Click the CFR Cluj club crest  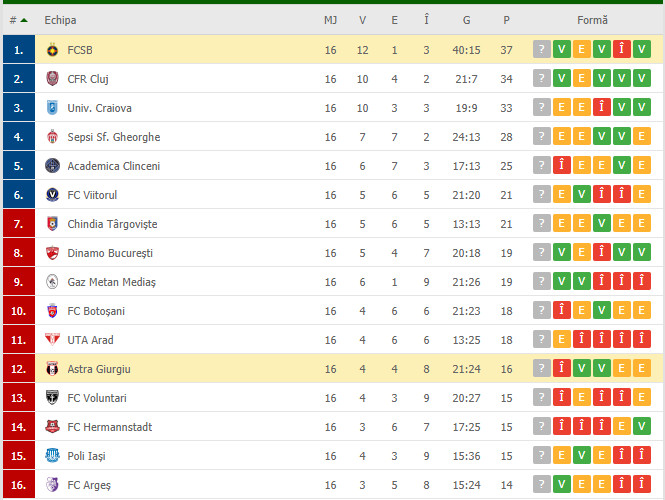tap(52, 79)
